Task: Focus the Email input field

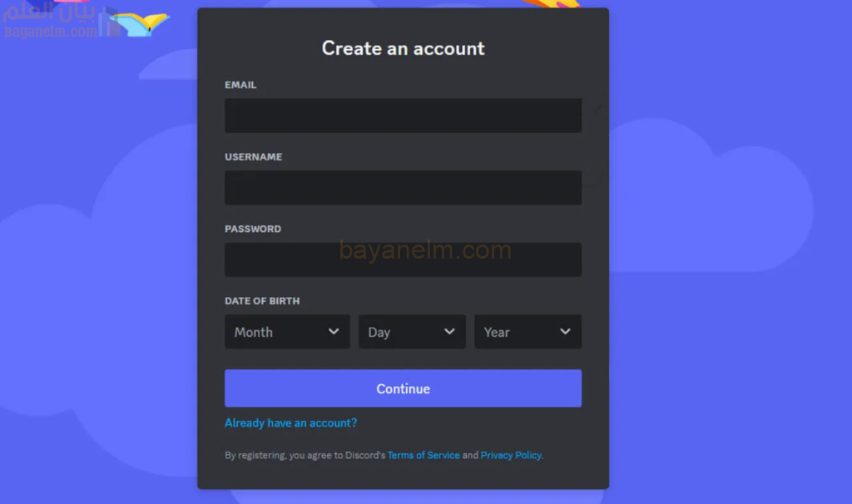Action: (x=404, y=116)
